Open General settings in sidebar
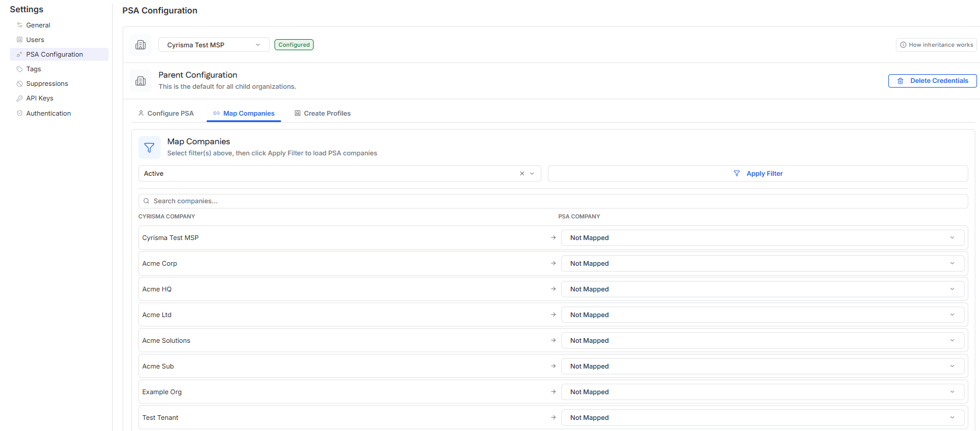Image resolution: width=980 pixels, height=431 pixels. [59, 25]
